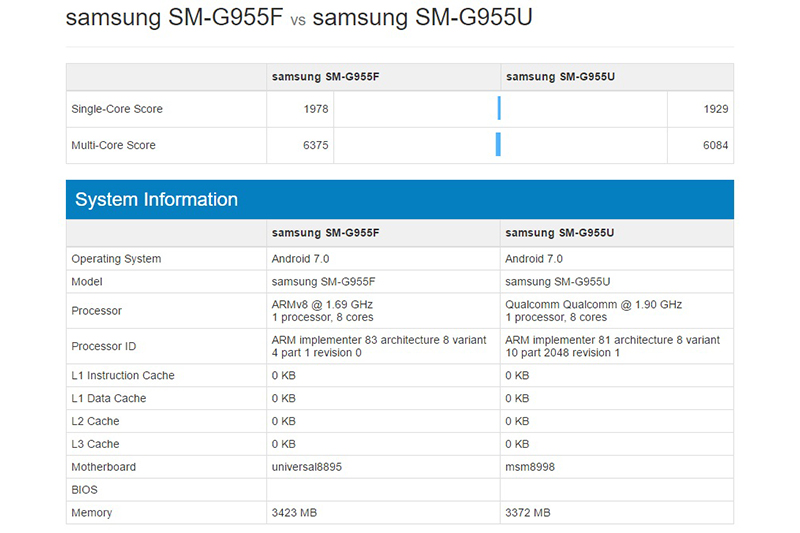
Task: Click the Multi-Core Score row label
Action: [113, 145]
